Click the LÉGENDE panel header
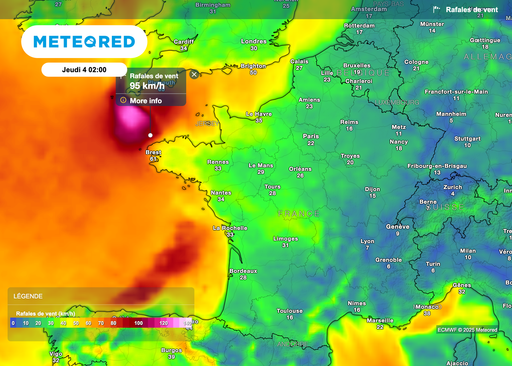 point(28,296)
